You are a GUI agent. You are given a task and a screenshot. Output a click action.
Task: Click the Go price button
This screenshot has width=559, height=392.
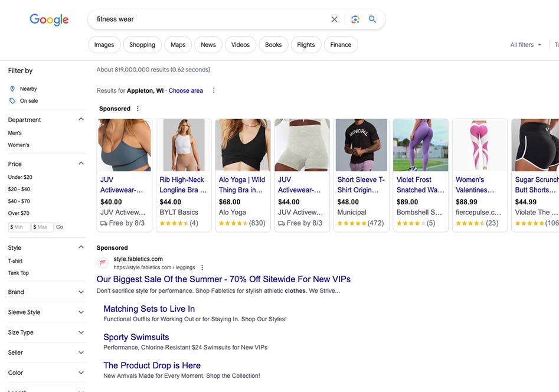pos(60,227)
